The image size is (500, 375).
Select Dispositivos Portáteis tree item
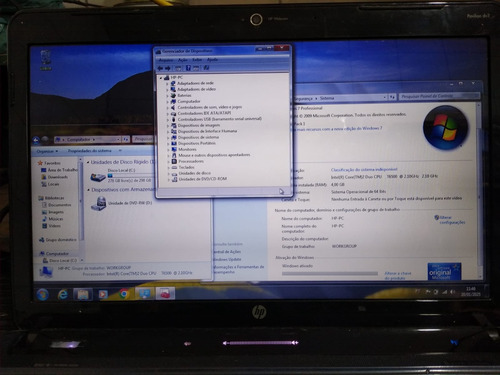coord(197,143)
